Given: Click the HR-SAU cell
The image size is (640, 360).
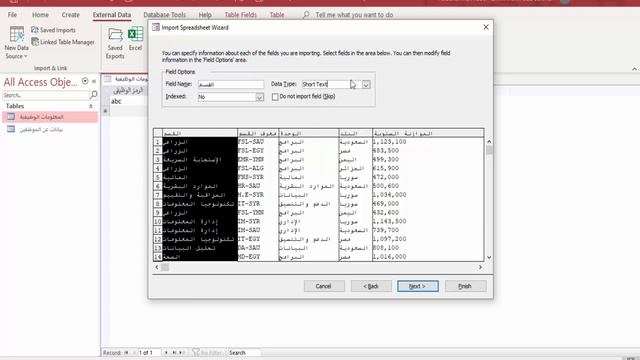Looking at the screenshot, I should point(258,186).
